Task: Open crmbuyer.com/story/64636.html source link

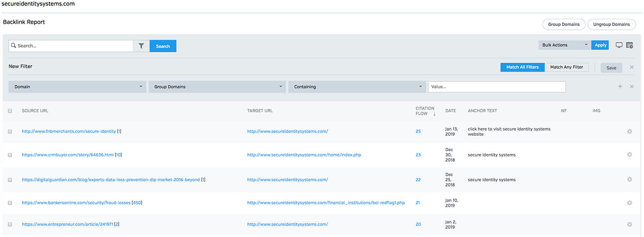Action: pyautogui.click(x=68, y=155)
